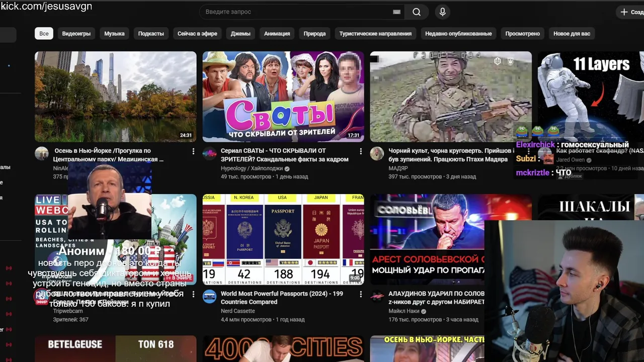The width and height of the screenshot is (644, 362).
Task: Click title Сериал СВАТЫ - ЧТО СКРЫВАЛИ ОТ ЗРИТЕЛЕЙ
Action: click(284, 155)
